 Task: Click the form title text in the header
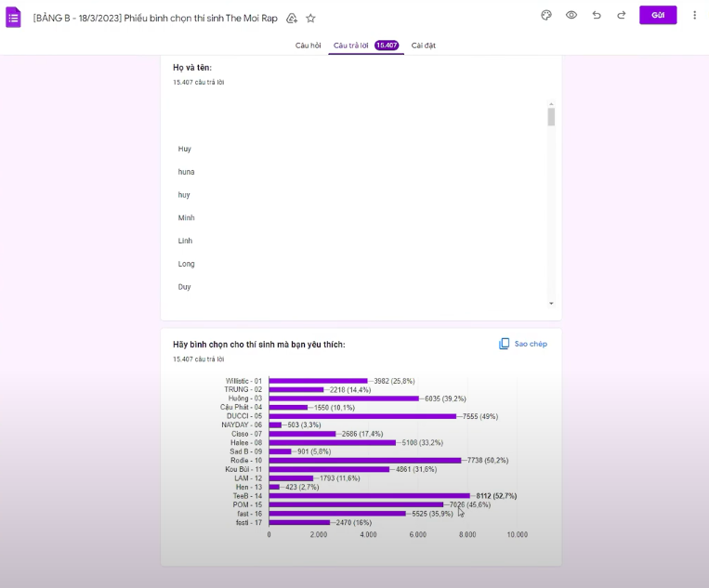pos(155,18)
